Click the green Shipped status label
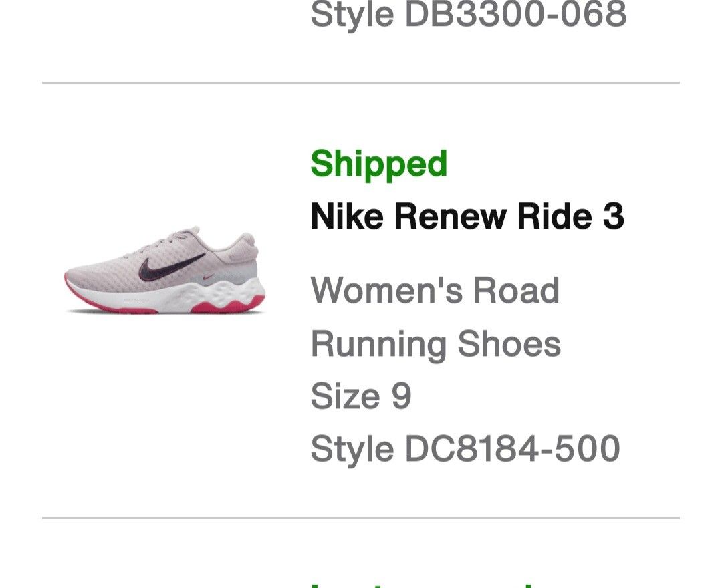This screenshot has width=722, height=588. point(378,164)
